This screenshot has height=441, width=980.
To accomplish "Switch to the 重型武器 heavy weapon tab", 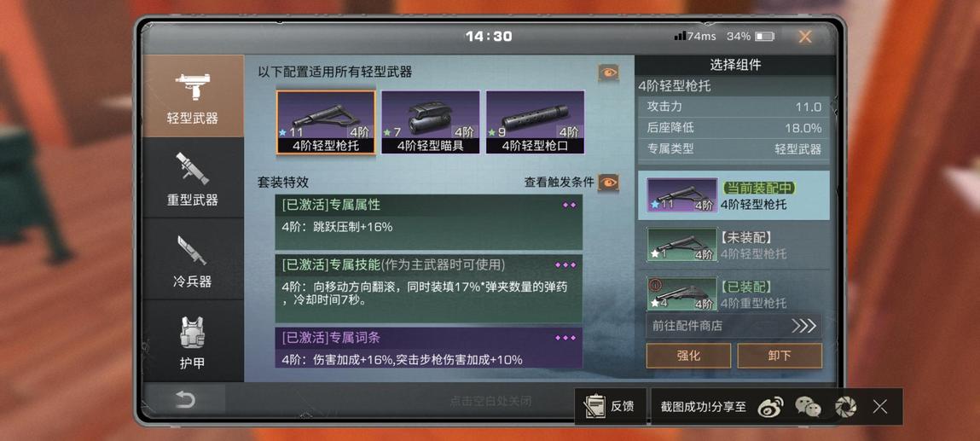I will 193,178.
